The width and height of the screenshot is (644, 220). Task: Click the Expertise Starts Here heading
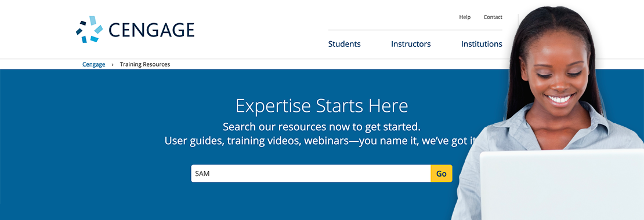(x=321, y=106)
